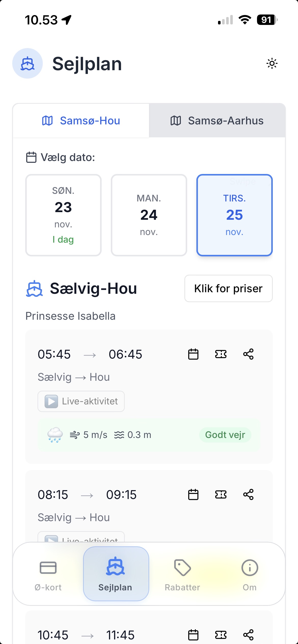Open ticket booking for 08:15 departure
298x644 pixels.
(221, 494)
